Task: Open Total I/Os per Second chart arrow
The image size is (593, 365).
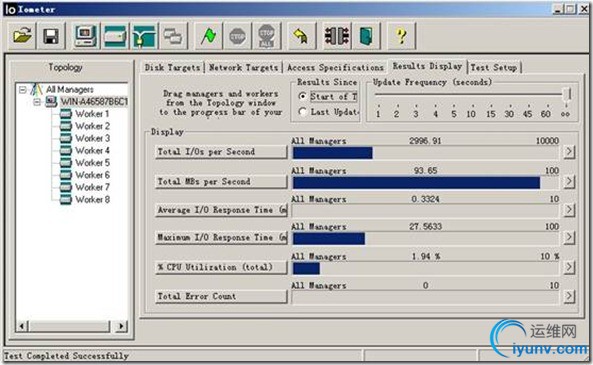Action: pyautogui.click(x=569, y=152)
